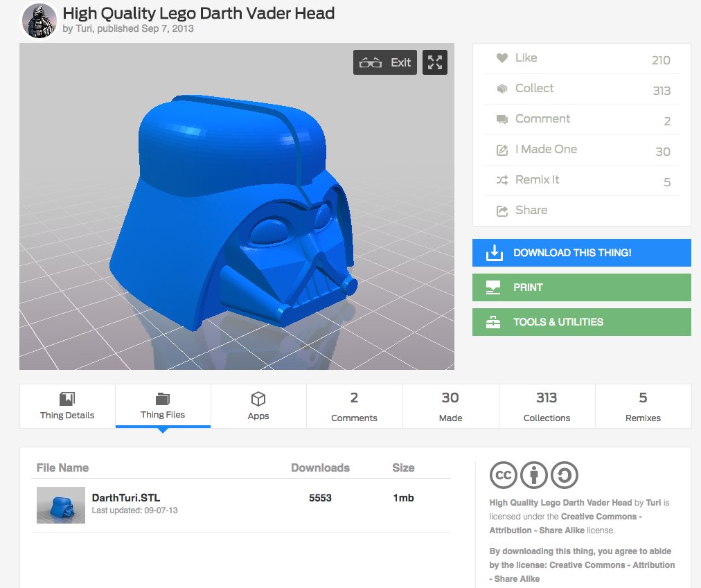The width and height of the screenshot is (701, 588).
Task: Click the fullscreen expand icon
Action: coord(435,62)
